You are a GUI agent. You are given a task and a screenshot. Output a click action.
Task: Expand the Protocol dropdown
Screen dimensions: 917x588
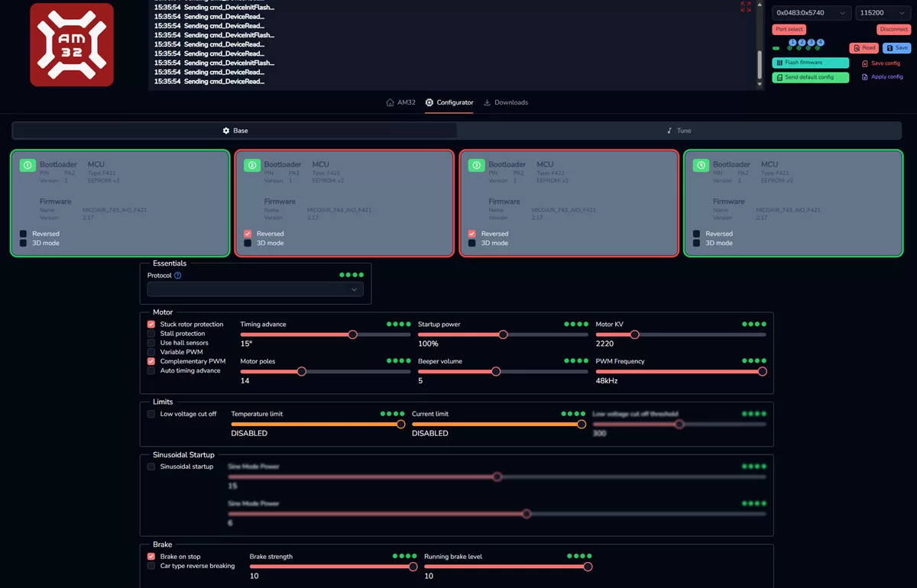click(255, 290)
